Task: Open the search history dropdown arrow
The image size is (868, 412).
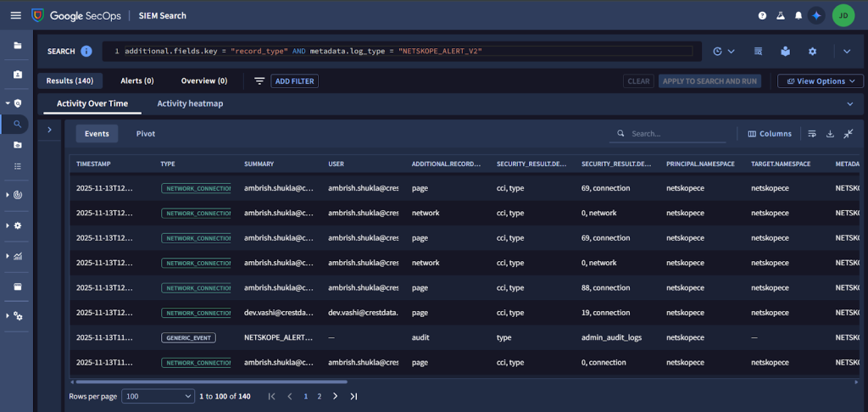Action: pos(732,51)
